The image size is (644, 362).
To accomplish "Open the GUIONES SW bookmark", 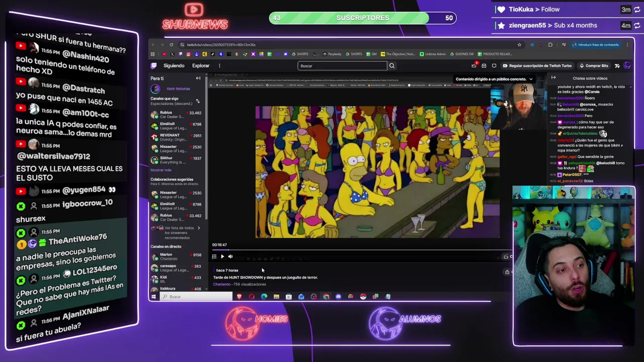I will point(461,54).
